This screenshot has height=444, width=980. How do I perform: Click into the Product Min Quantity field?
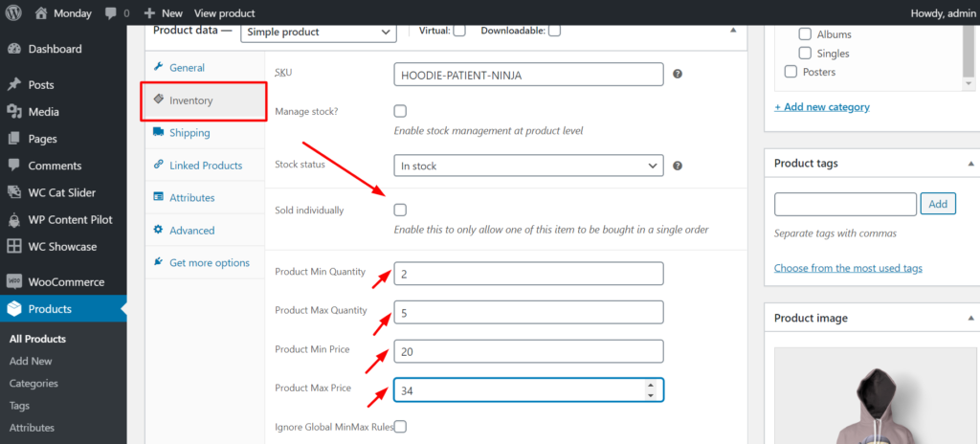point(528,274)
